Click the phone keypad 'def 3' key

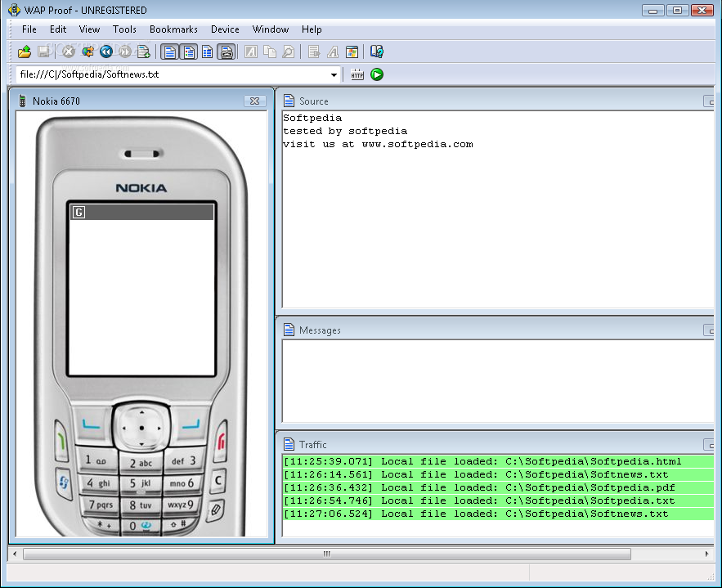(x=184, y=460)
